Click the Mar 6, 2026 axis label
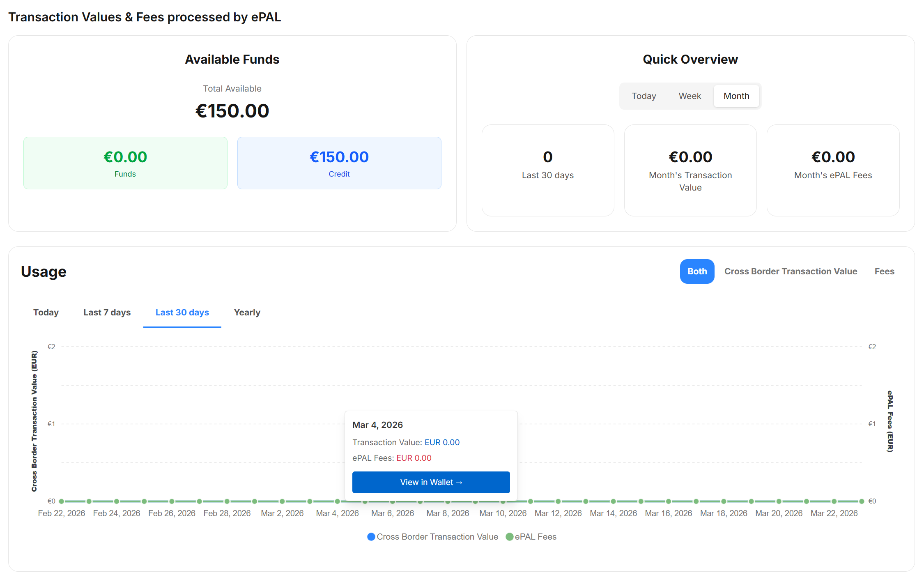Image resolution: width=924 pixels, height=577 pixels. coord(393,513)
